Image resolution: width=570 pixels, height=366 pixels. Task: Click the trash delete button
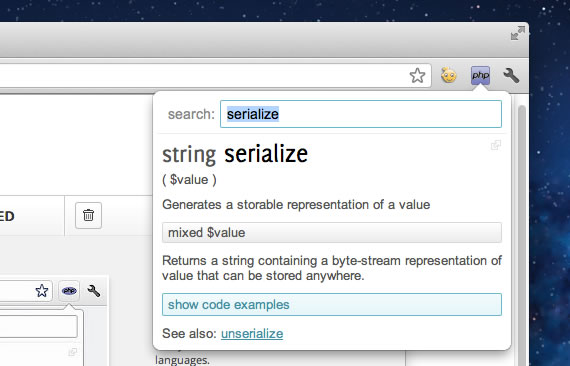tap(88, 215)
